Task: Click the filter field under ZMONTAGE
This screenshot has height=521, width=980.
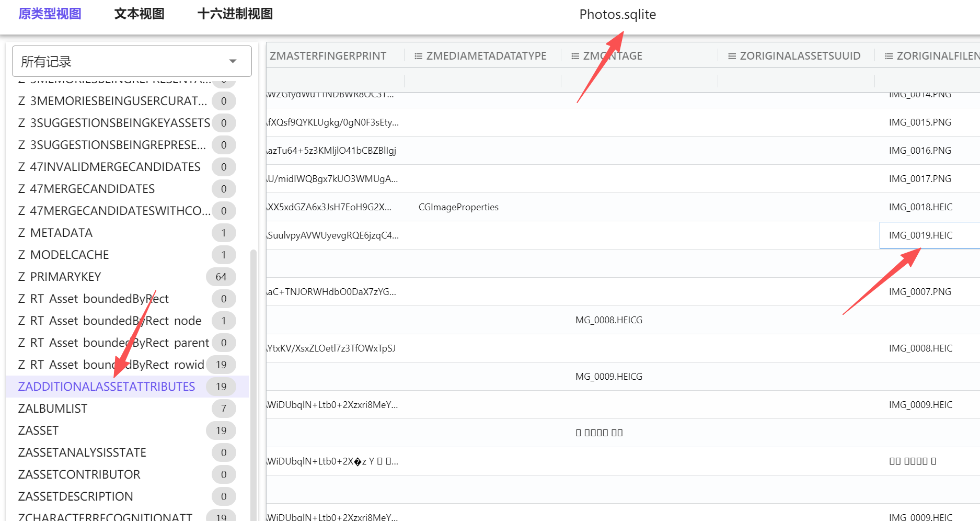Action: [x=639, y=81]
